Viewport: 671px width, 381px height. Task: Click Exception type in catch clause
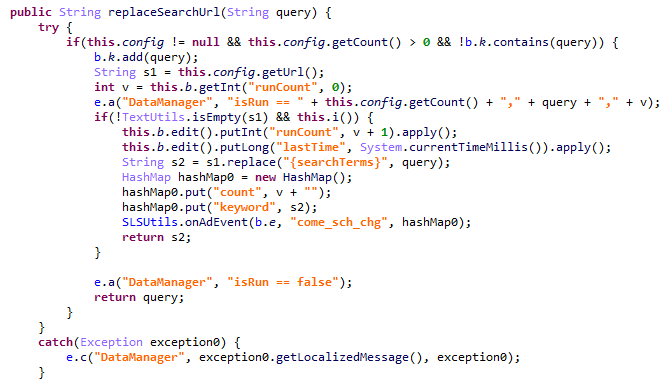pyautogui.click(x=111, y=342)
